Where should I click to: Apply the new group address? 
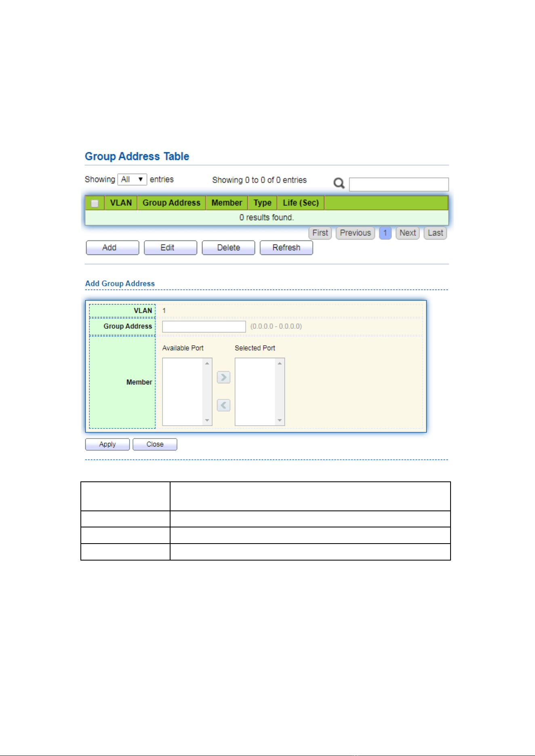point(107,444)
